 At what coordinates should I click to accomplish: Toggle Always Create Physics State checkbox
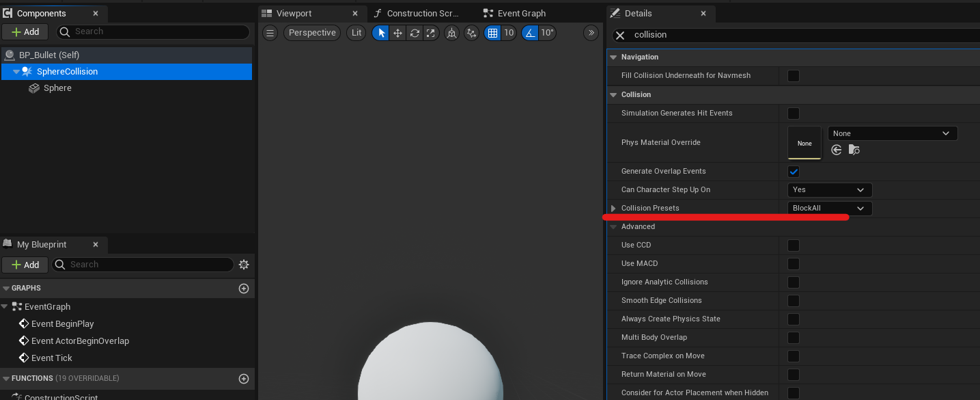(x=794, y=319)
